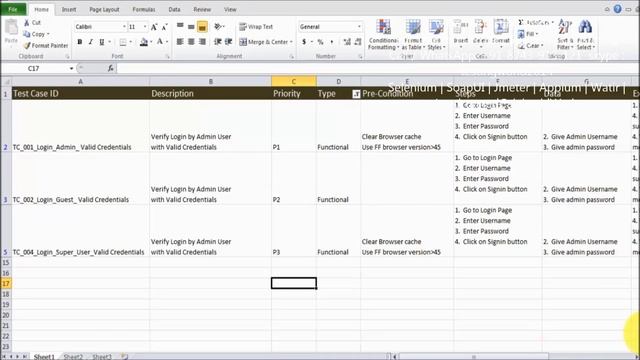Click Decrease Decimal icon

(358, 42)
